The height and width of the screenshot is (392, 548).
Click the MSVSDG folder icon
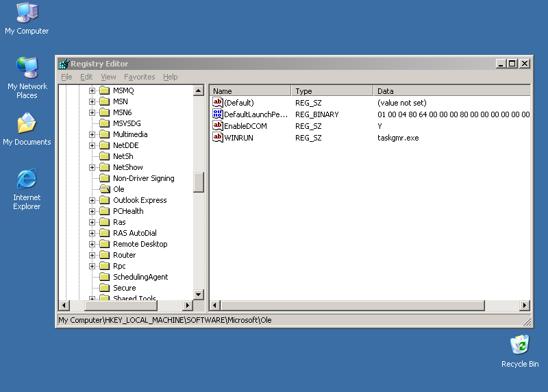[105, 123]
